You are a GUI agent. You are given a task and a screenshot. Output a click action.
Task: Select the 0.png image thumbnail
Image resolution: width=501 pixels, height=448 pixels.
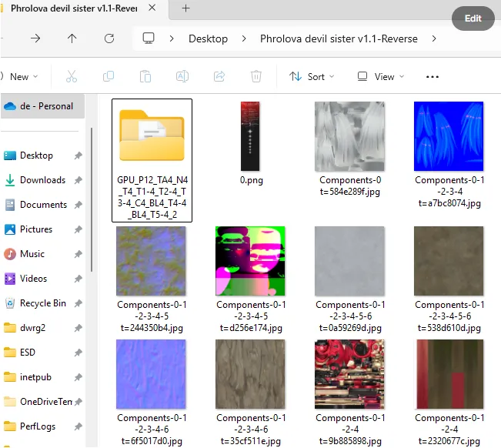click(251, 136)
